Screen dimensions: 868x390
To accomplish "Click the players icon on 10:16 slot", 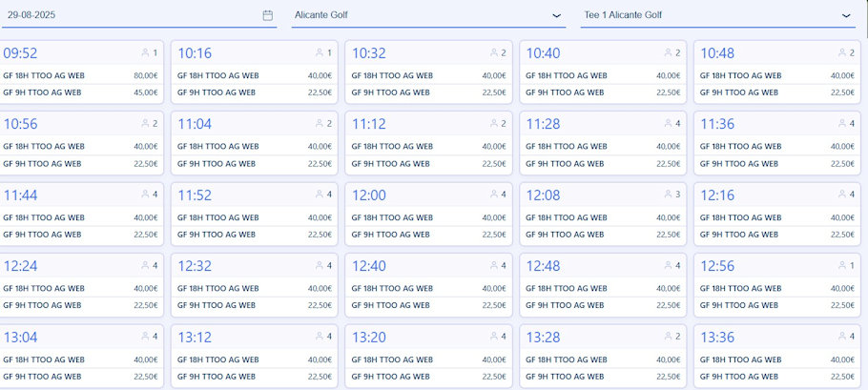I will pyautogui.click(x=320, y=53).
